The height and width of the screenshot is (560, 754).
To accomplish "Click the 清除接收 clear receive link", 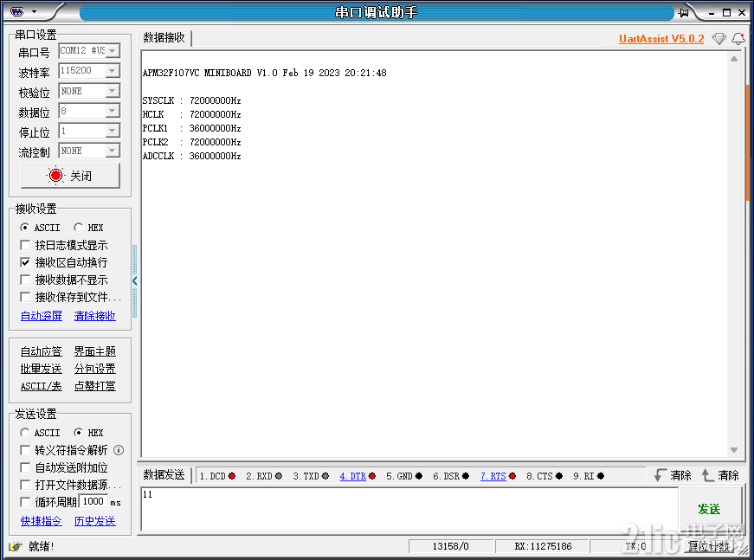I will tap(94, 315).
